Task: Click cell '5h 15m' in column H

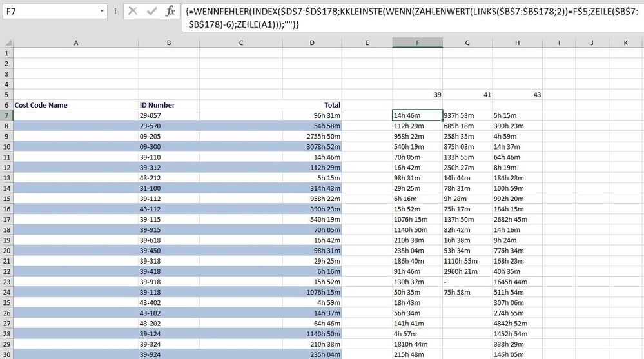Action: pos(518,115)
